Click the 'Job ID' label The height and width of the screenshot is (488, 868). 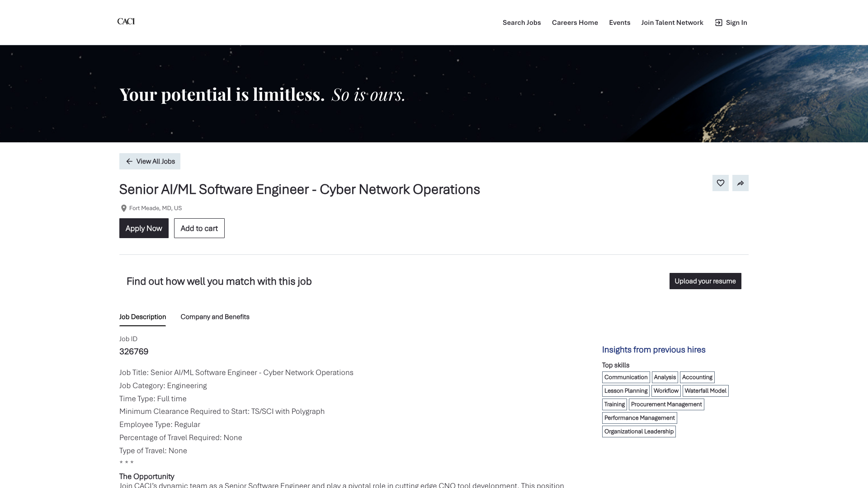coord(128,339)
